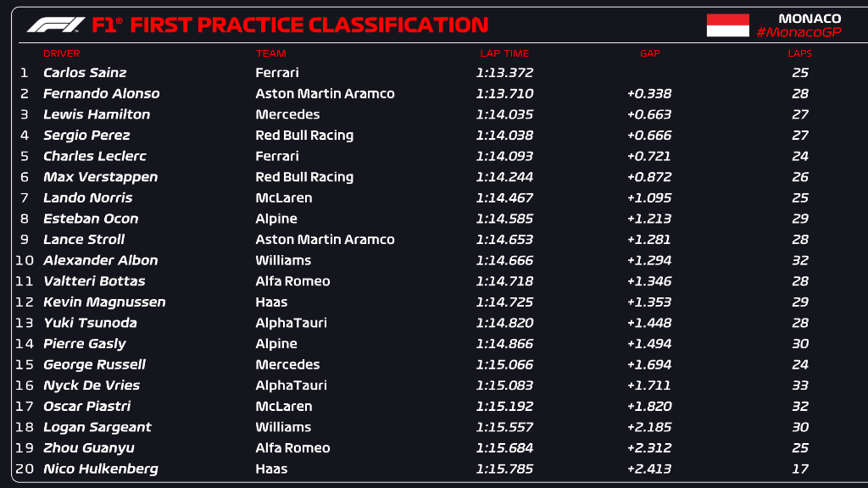Click the MONACO title text
Image resolution: width=868 pixels, height=488 pixels.
tap(810, 19)
